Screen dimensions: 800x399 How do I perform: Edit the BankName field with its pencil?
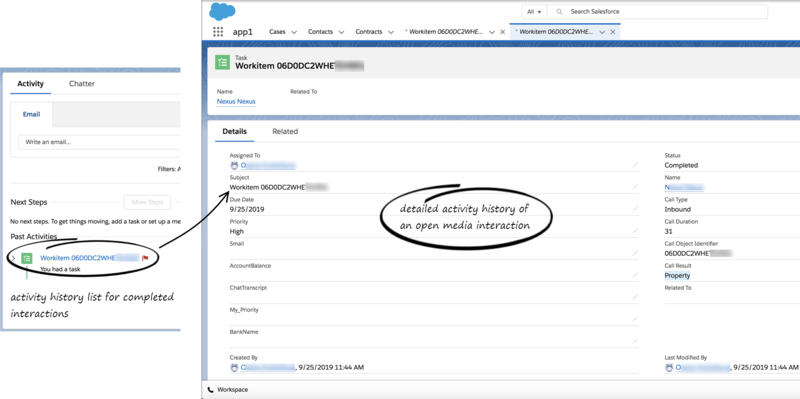pyautogui.click(x=635, y=341)
